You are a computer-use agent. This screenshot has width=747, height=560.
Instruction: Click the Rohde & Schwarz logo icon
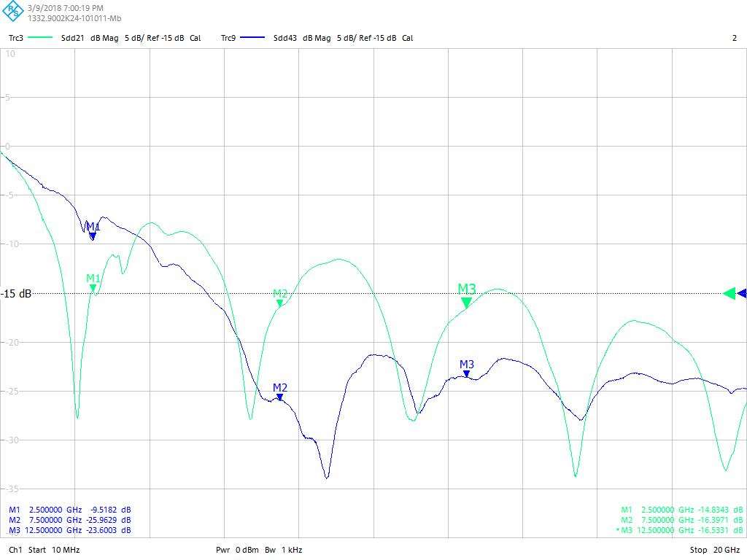pos(13,12)
